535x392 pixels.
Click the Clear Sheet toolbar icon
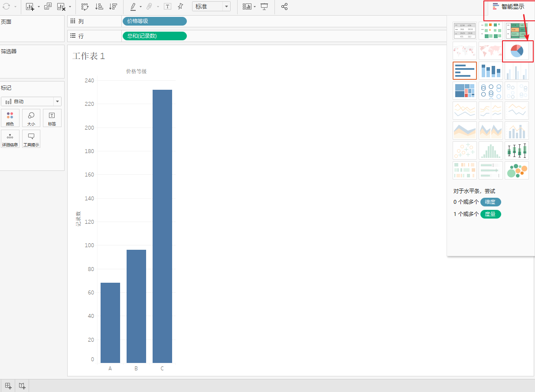click(x=61, y=7)
